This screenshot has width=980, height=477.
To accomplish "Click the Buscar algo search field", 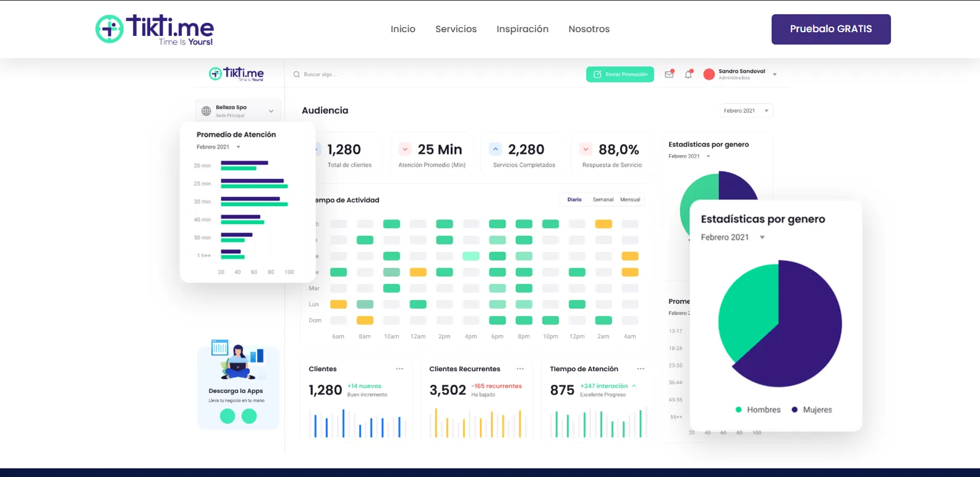I will pyautogui.click(x=322, y=74).
